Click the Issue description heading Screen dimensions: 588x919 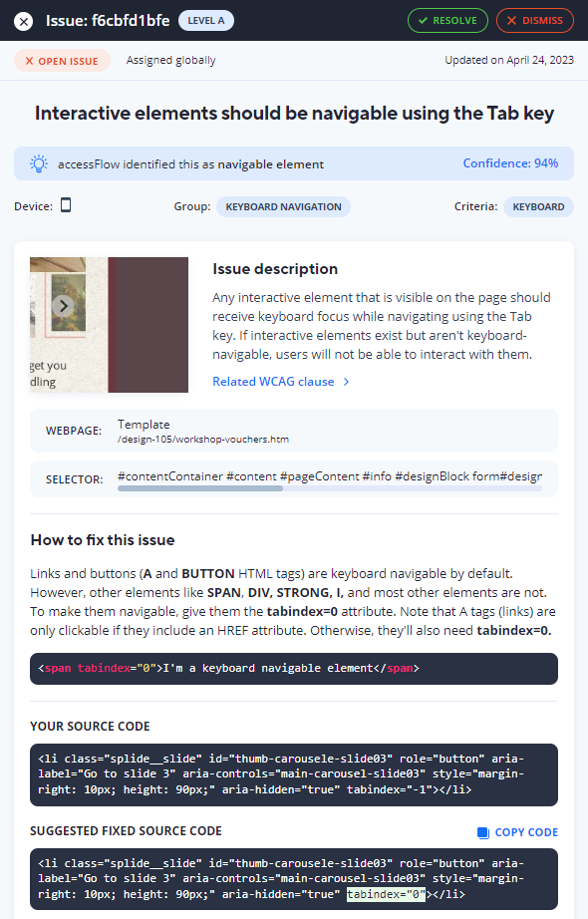point(275,269)
